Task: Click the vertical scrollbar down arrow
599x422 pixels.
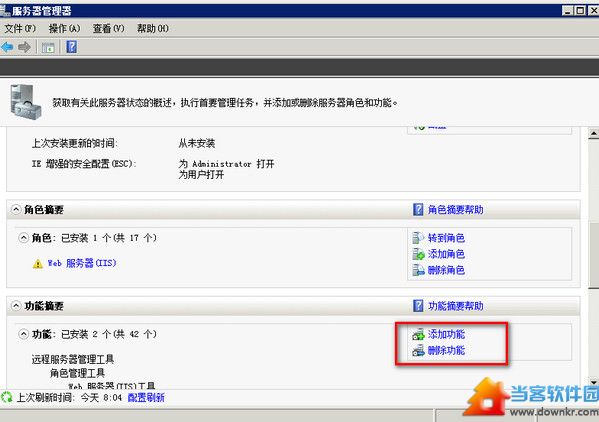Action: click(594, 382)
